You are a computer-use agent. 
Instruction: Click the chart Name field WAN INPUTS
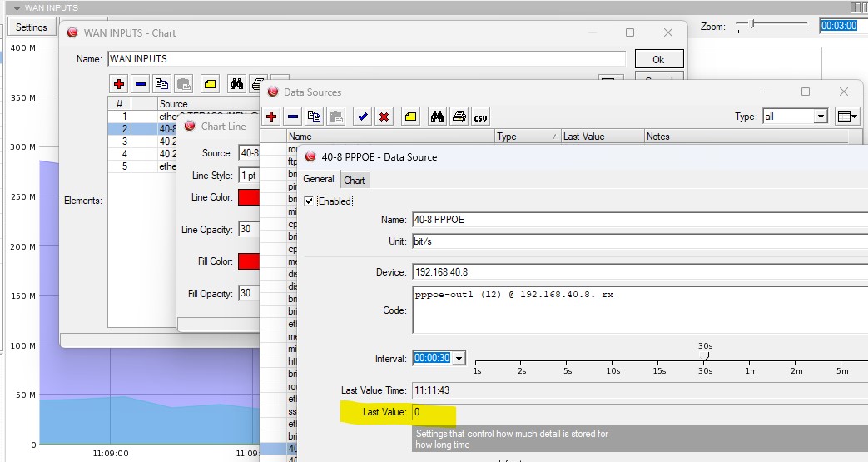[x=366, y=59]
